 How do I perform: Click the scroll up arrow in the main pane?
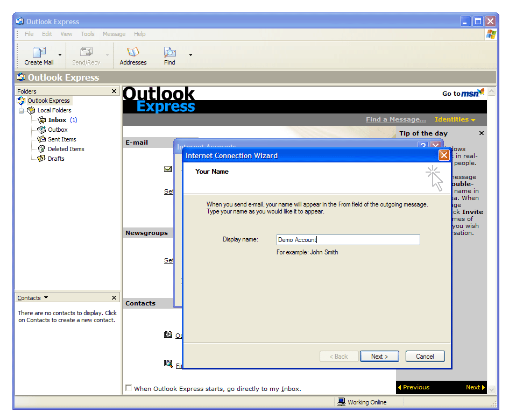pos(491,91)
